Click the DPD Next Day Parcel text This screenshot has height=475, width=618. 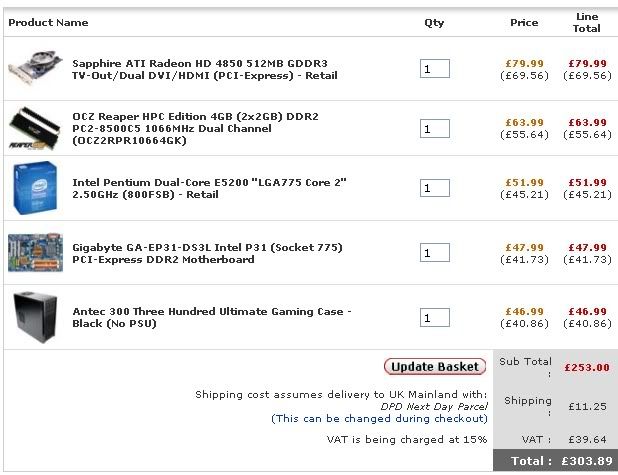(434, 407)
